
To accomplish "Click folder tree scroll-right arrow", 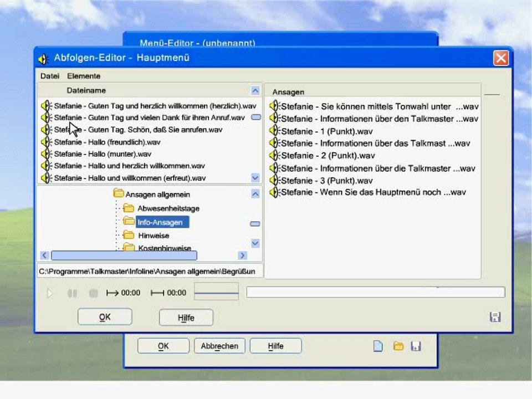I will tap(242, 255).
